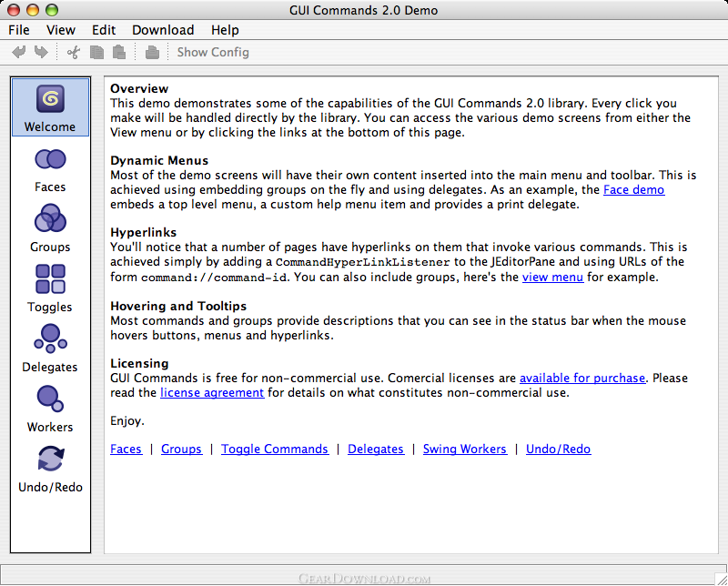
Task: Click the "Licensing" heading
Action: tap(139, 363)
